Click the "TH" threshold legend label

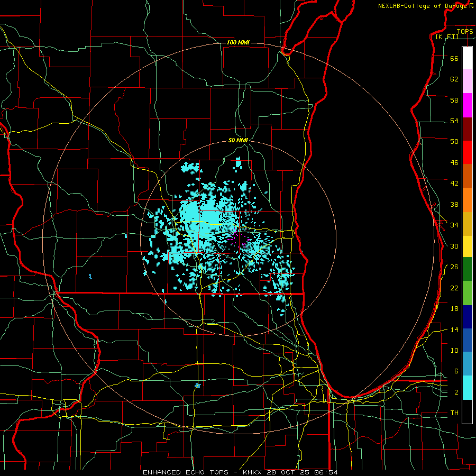tap(454, 413)
